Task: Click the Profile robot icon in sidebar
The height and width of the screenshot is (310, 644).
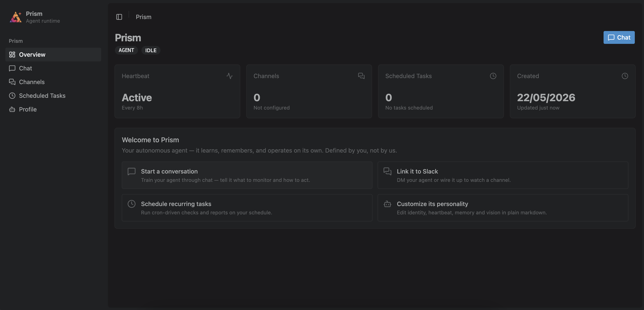Action: [12, 109]
